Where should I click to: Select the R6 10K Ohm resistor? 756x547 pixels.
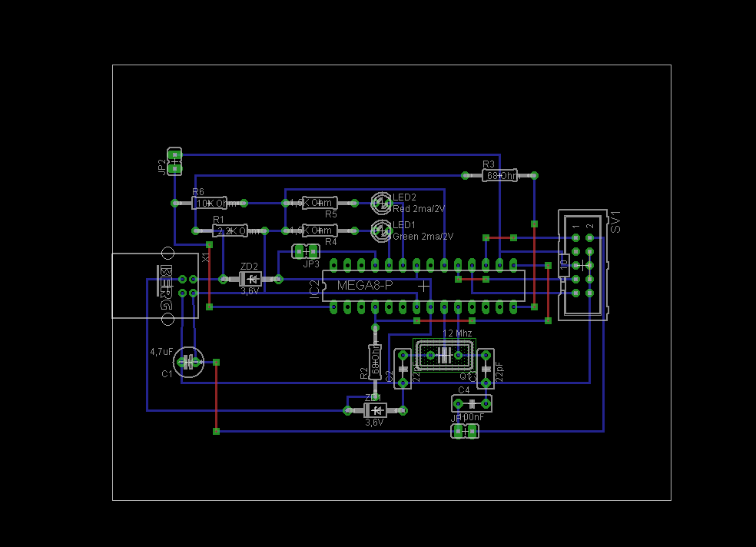tap(209, 204)
